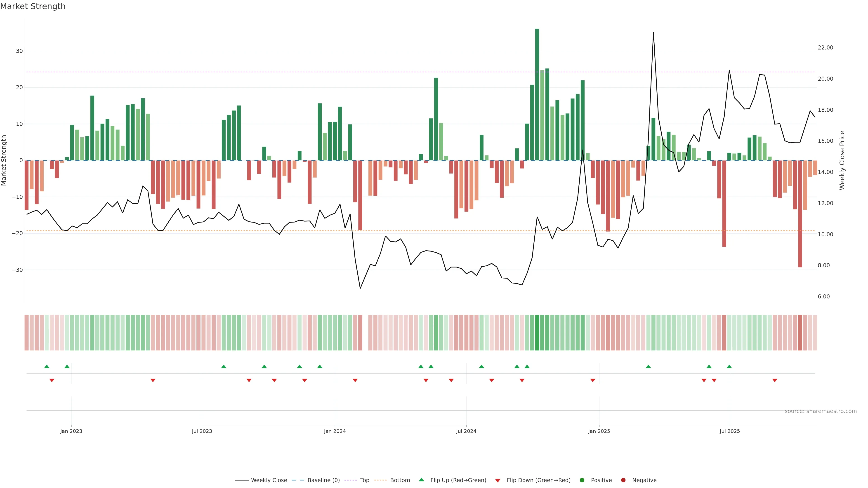The height and width of the screenshot is (488, 868).
Task: Click the green Flip Up legend triangle
Action: [421, 480]
